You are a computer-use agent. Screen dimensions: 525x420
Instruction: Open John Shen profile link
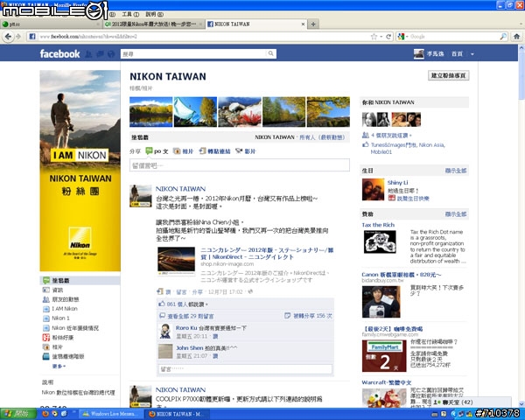190,348
